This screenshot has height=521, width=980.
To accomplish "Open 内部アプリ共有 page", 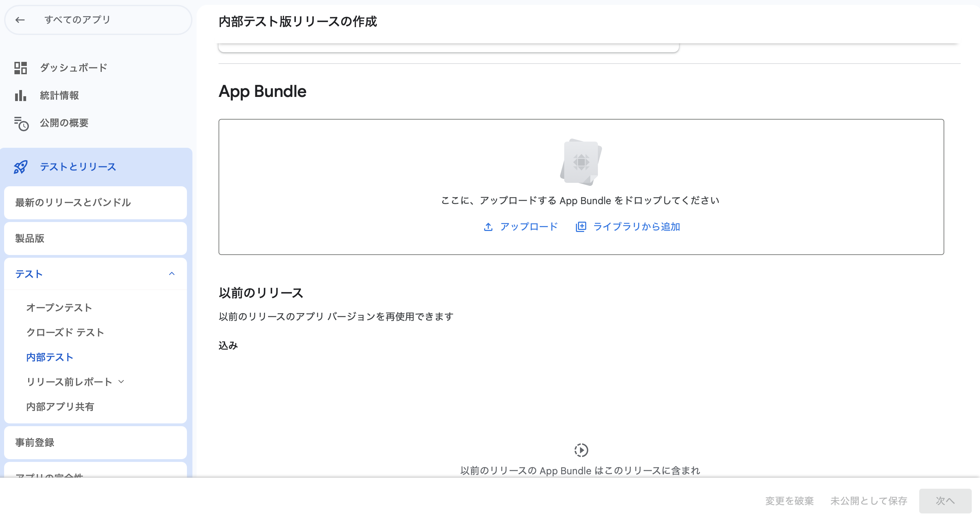I will (60, 407).
